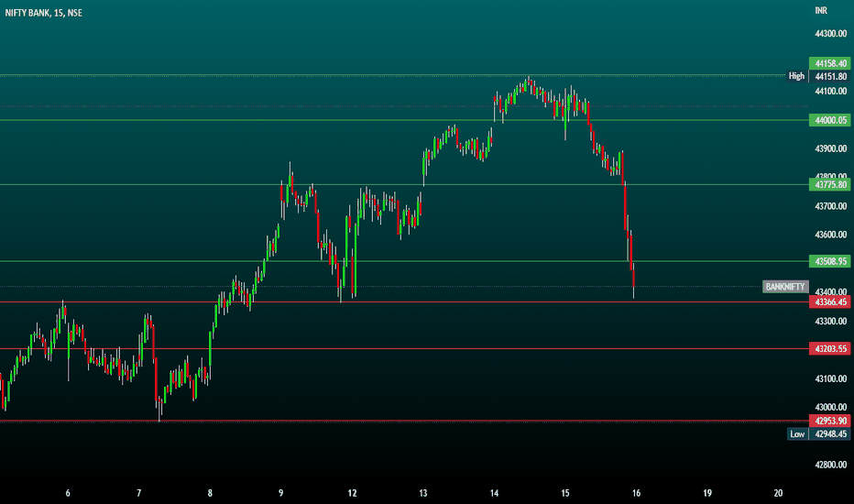
Task: Click the 43600.00 price axis tick
Action: (830, 235)
